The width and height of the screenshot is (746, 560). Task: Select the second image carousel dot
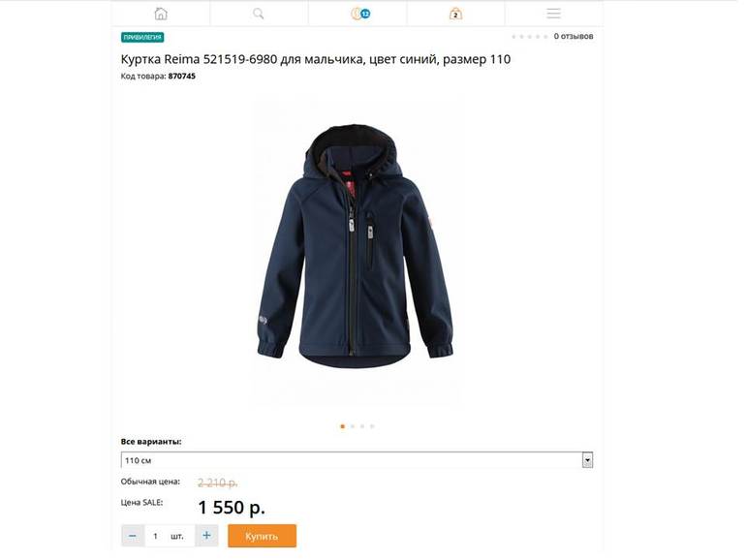click(353, 426)
